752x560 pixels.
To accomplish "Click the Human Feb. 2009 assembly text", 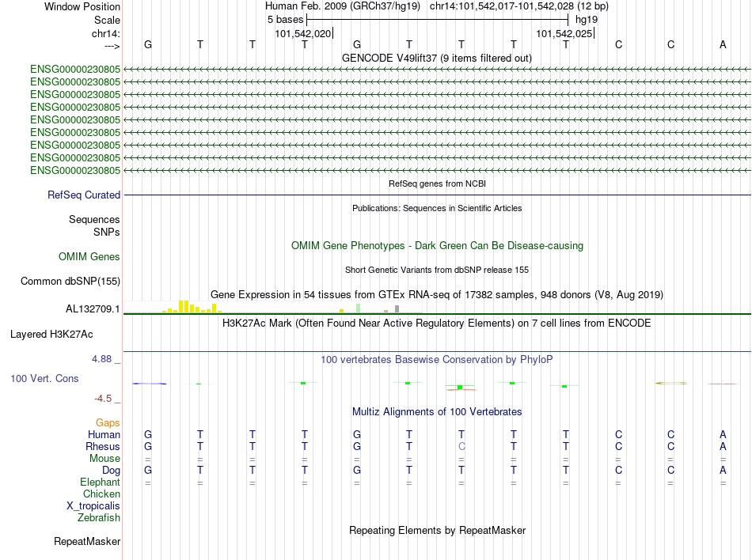I will pos(343,6).
